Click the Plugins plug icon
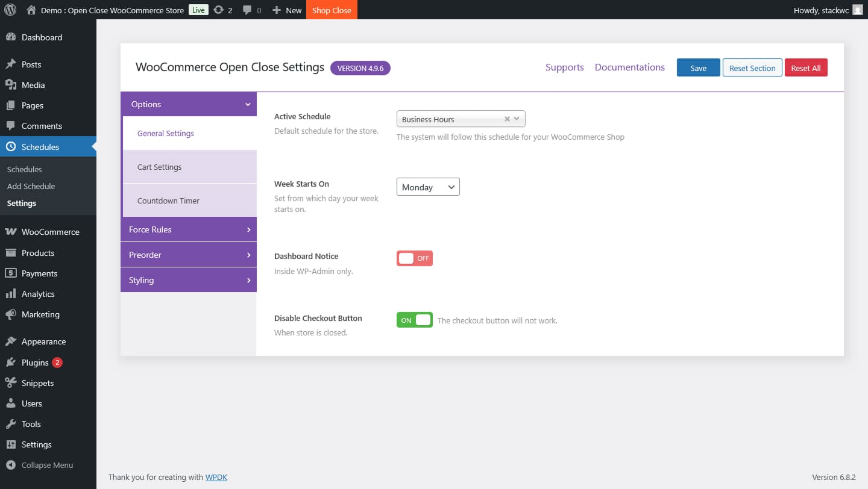This screenshot has width=868, height=489. 10,363
